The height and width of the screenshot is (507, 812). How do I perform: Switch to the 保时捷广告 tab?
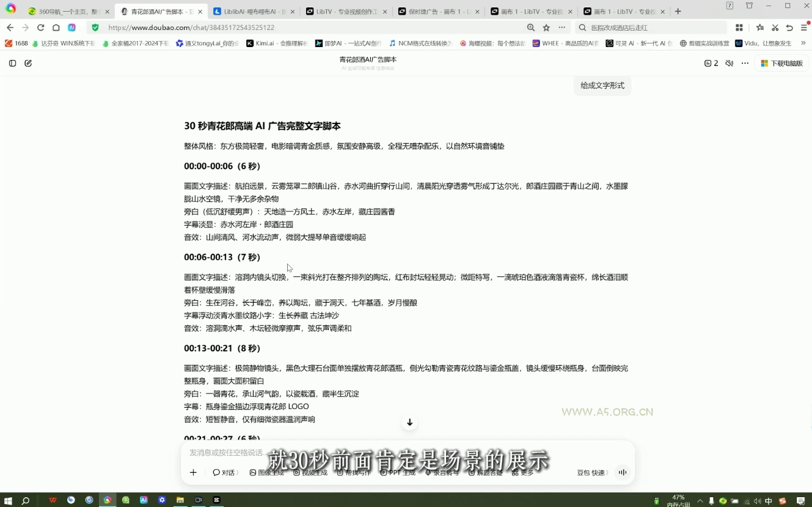(438, 12)
